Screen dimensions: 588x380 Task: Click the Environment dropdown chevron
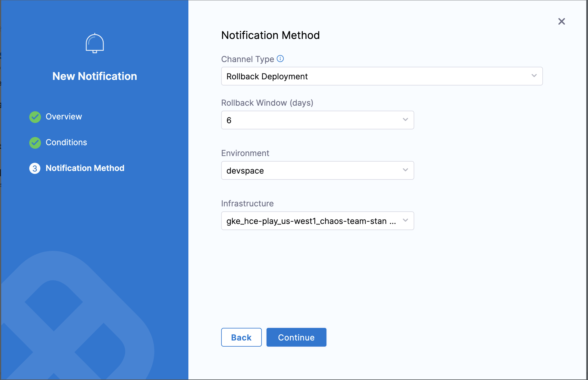405,170
